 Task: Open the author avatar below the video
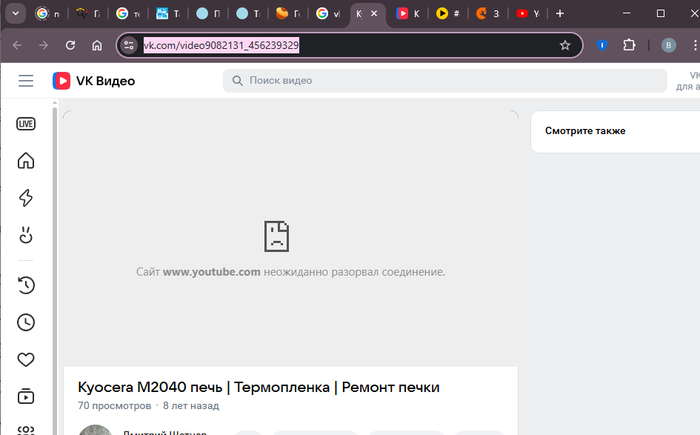[96, 430]
